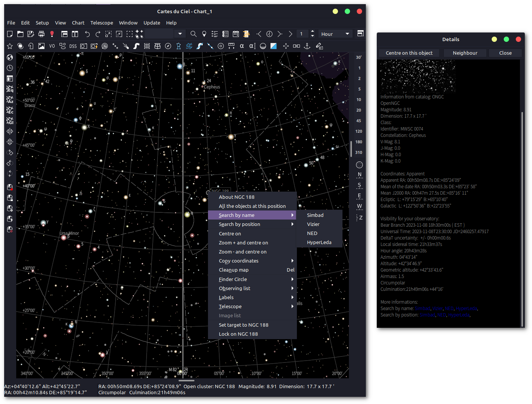532x404 pixels.
Task: Set time to now with clock icon
Action: [x=269, y=34]
